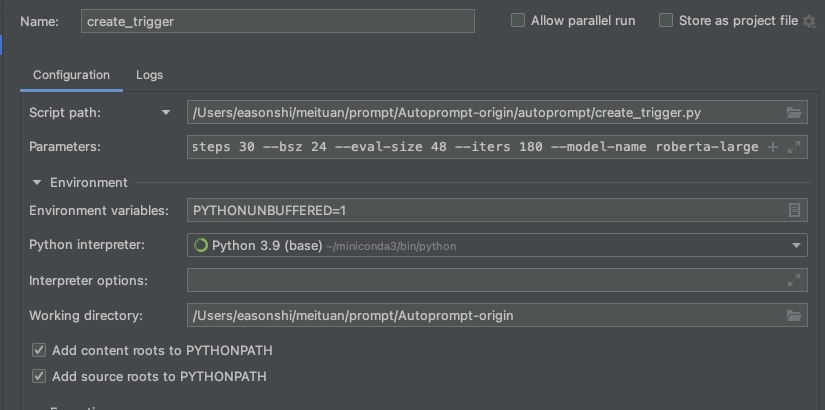825x410 pixels.
Task: Expand the Parameters field with the arrows icon
Action: click(x=794, y=147)
